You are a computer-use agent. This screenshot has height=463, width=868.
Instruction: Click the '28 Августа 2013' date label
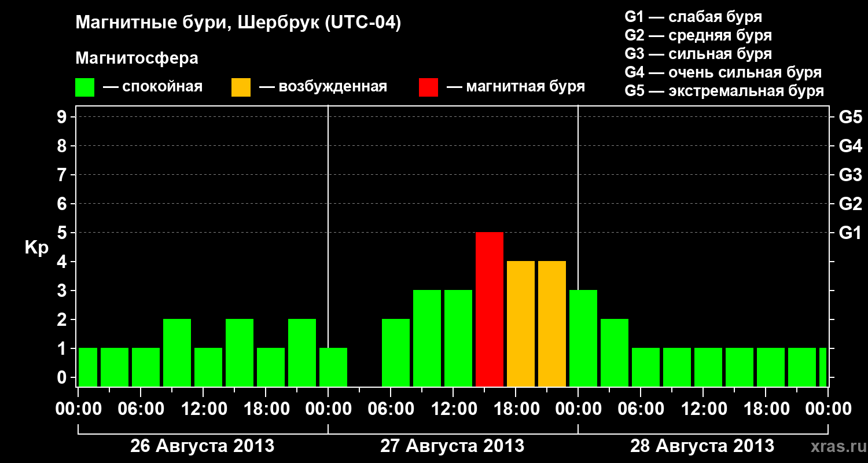click(703, 446)
